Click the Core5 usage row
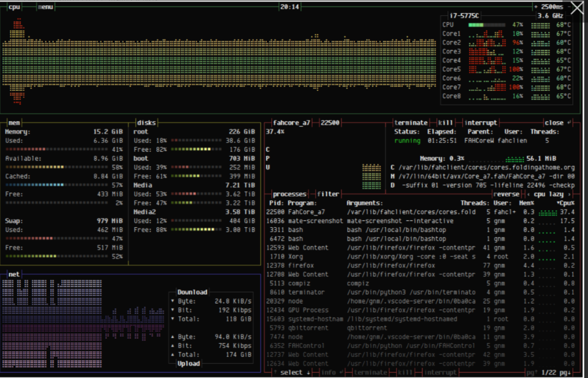The width and height of the screenshot is (588, 378). pyautogui.click(x=506, y=69)
